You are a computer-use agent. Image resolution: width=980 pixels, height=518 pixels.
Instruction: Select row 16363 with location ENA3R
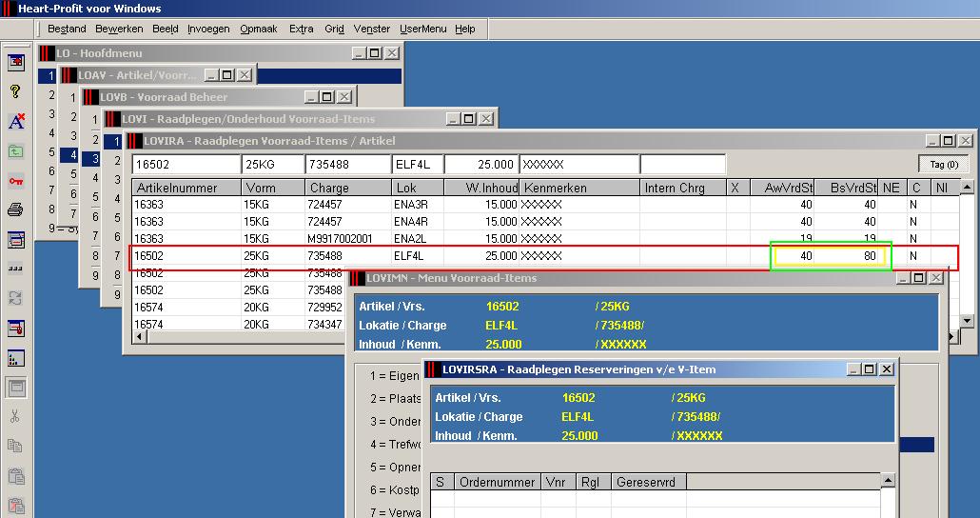pyautogui.click(x=545, y=205)
